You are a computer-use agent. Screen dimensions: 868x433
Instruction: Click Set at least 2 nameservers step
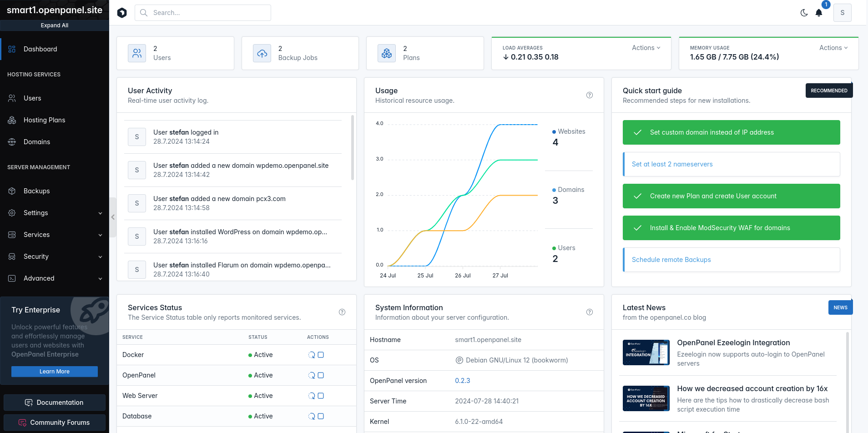click(731, 164)
